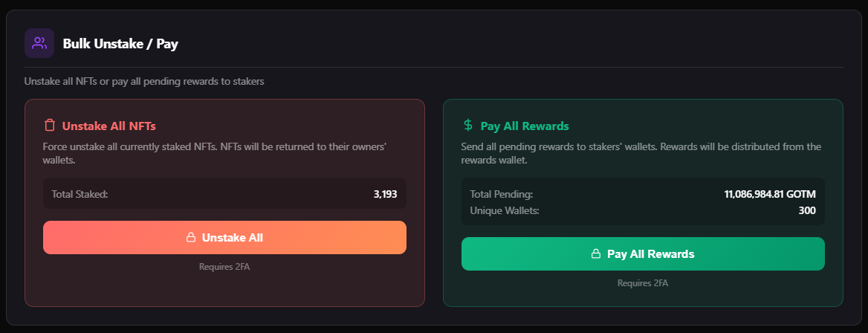Click the trash icon next to Unstake All NFTs
The image size is (868, 333).
(x=50, y=126)
